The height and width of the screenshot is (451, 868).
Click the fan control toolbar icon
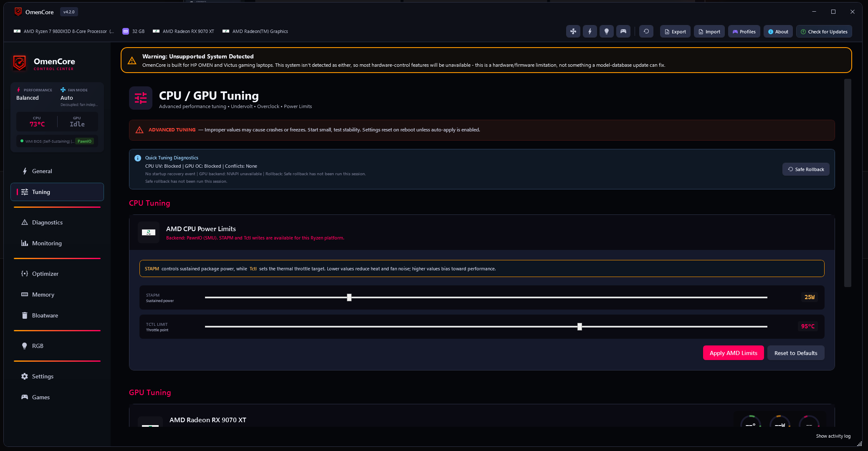point(573,31)
